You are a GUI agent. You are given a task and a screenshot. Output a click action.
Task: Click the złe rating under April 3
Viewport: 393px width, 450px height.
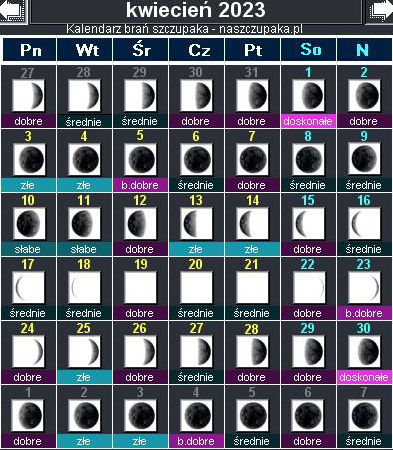coord(28,185)
